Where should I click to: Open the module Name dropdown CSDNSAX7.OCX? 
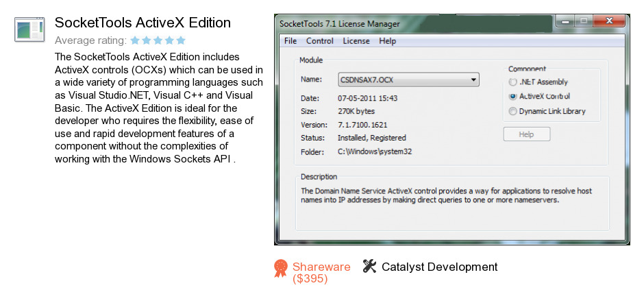(408, 80)
